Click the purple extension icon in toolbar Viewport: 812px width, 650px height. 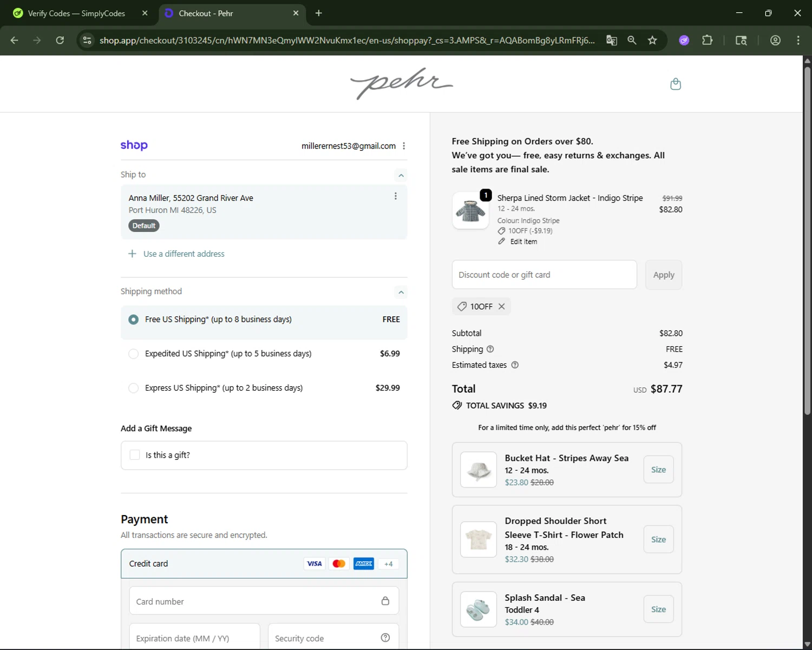click(684, 40)
